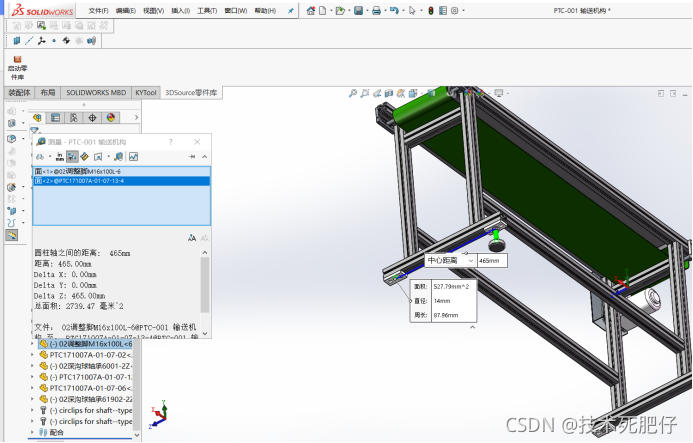
Task: Toggle Show XYZ Measurements button
Action: tap(72, 157)
